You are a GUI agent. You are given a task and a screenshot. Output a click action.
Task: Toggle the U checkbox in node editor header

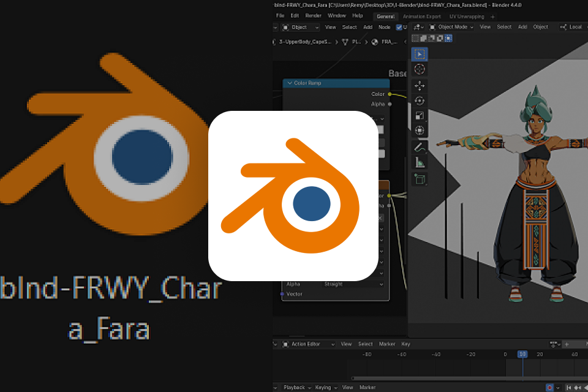click(x=399, y=27)
